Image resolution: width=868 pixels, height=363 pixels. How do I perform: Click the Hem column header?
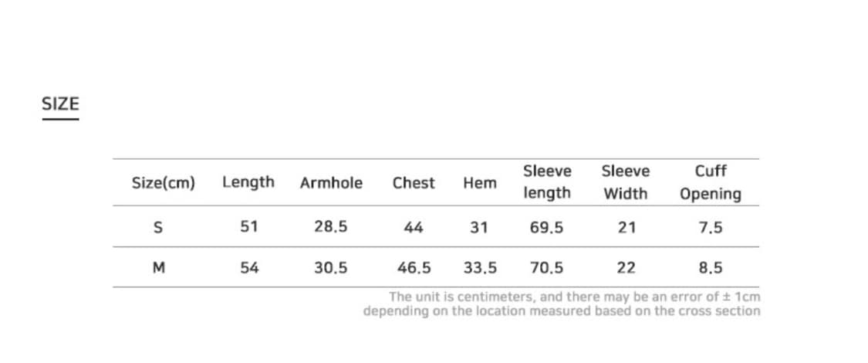pos(480,183)
